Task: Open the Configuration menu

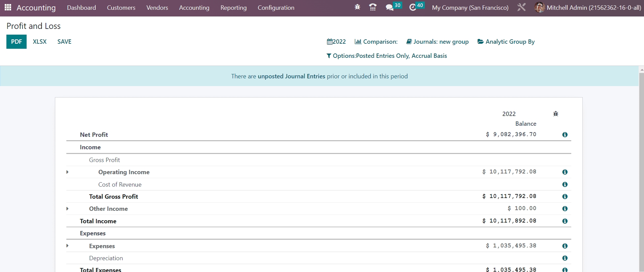Action: pyautogui.click(x=276, y=8)
